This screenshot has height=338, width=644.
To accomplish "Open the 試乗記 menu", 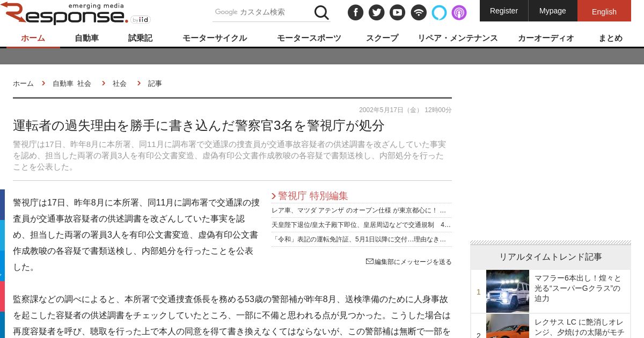I will click(x=141, y=38).
